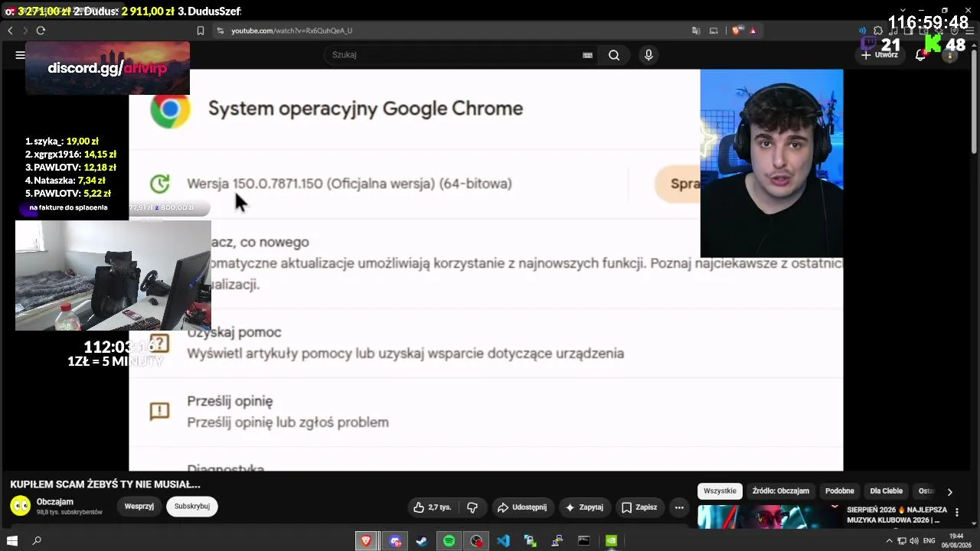Click the translate page icon in address bar
The height and width of the screenshot is (551, 980).
pyautogui.click(x=696, y=31)
